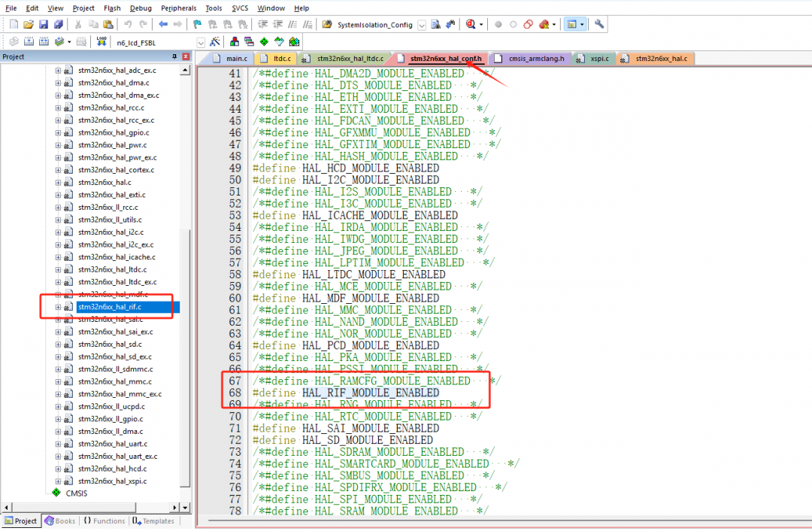Open the Books panel at the bottom
Image resolution: width=812 pixels, height=531 pixels.
pyautogui.click(x=60, y=520)
